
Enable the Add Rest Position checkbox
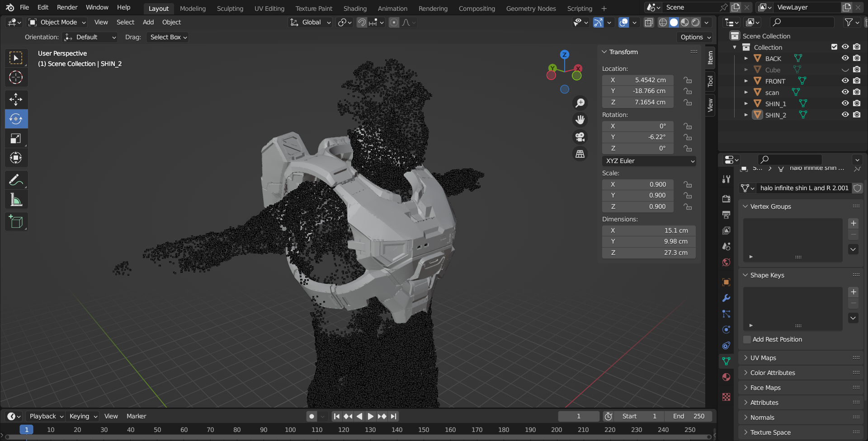pyautogui.click(x=747, y=339)
